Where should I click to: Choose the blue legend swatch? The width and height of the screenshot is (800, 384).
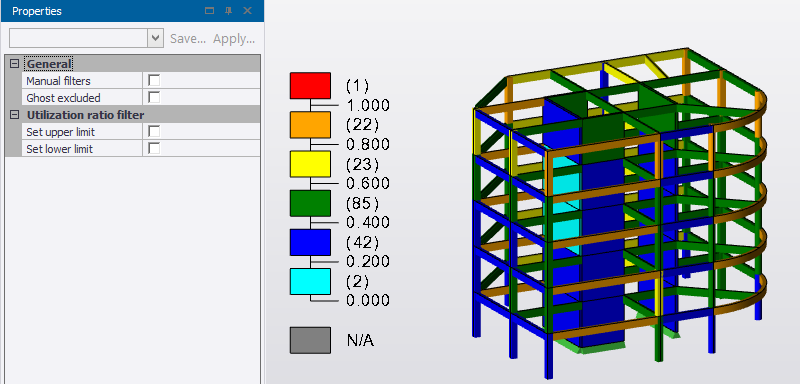point(310,242)
